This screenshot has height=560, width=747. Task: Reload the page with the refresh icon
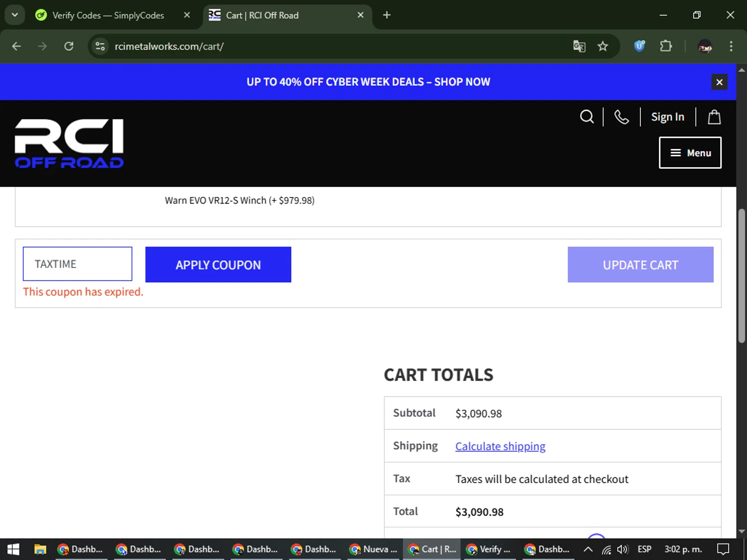[x=69, y=46]
